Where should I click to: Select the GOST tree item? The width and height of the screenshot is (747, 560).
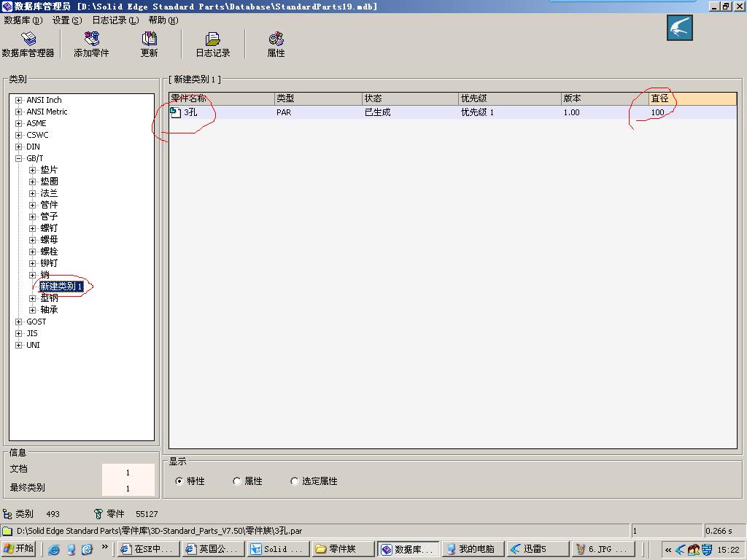click(x=36, y=322)
